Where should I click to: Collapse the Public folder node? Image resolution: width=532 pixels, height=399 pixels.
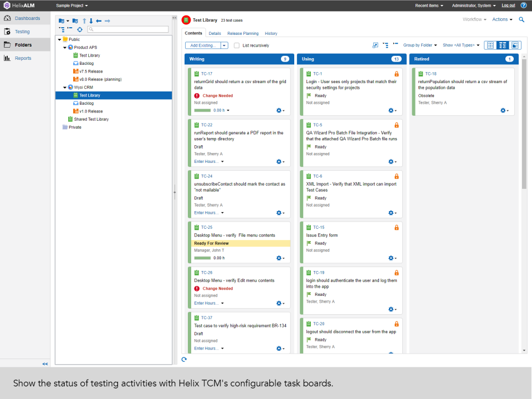[60, 40]
